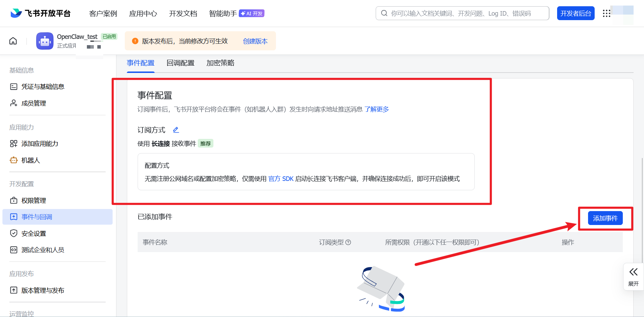Viewport: 644px width, 317px height.
Task: Click the pencil icon beside 订阅方式
Action: pos(176,130)
